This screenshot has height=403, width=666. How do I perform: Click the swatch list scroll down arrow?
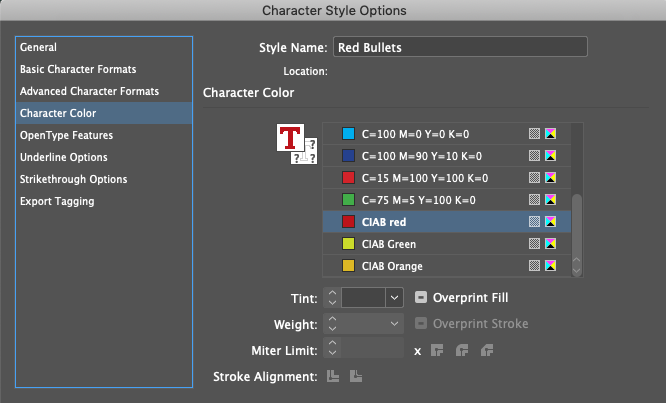[577, 271]
